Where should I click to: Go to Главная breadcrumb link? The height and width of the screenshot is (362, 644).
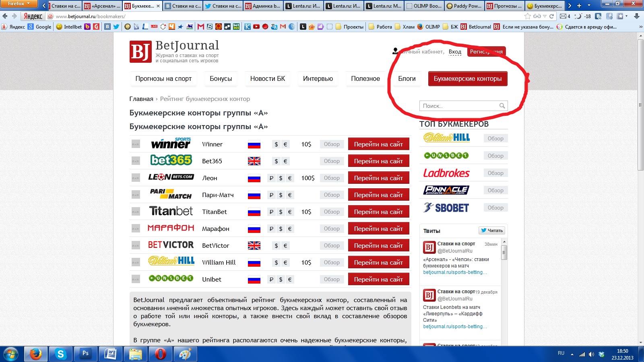pos(141,99)
